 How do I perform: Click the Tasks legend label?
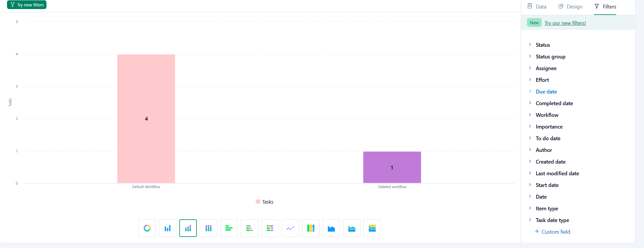[x=268, y=202]
